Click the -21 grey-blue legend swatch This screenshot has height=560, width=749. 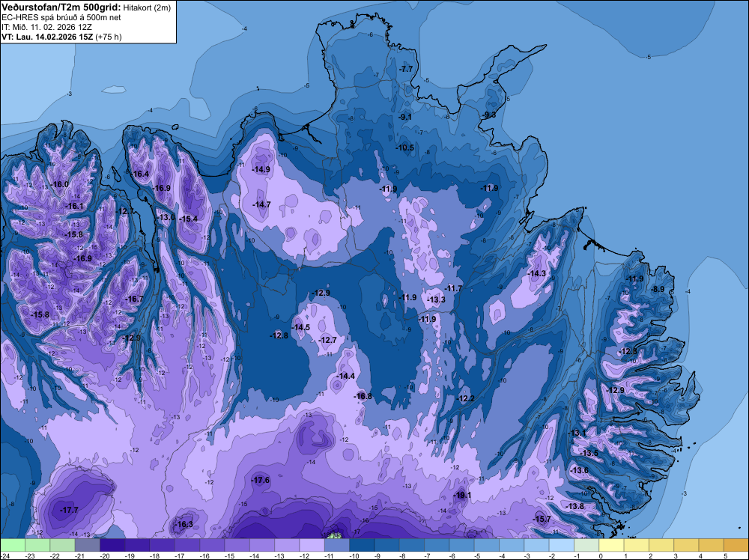tap(88, 545)
